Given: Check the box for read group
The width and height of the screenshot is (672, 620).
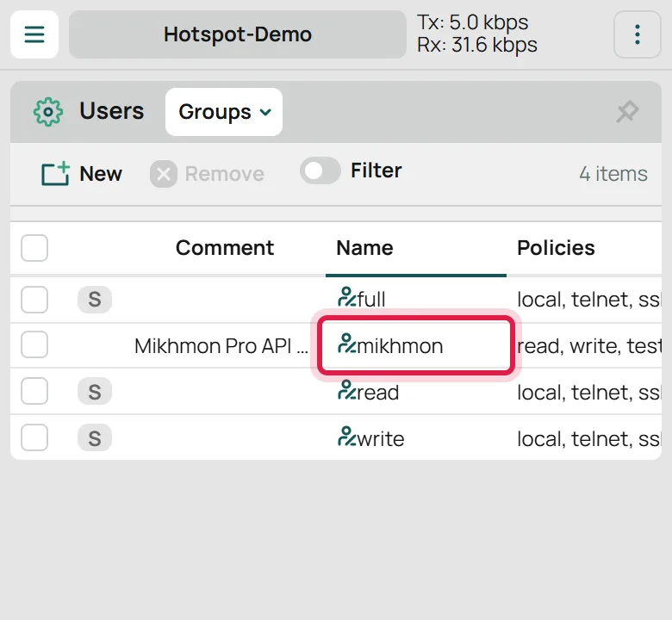Looking at the screenshot, I should (x=34, y=391).
